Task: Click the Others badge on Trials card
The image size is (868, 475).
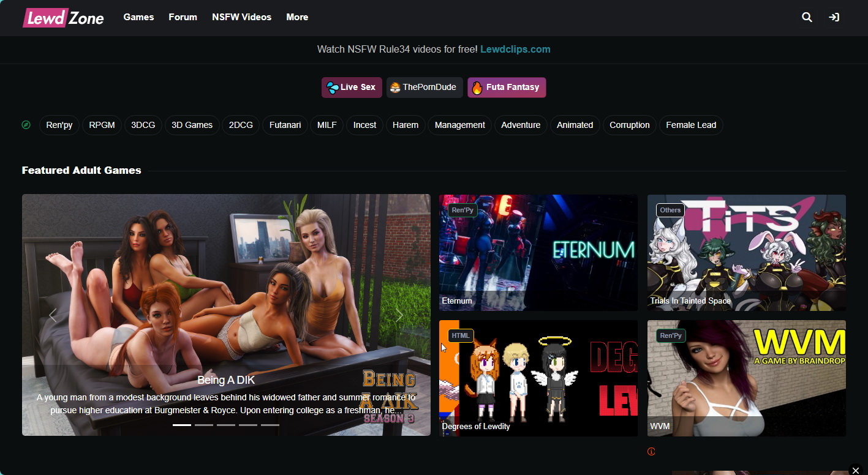Action: click(670, 210)
